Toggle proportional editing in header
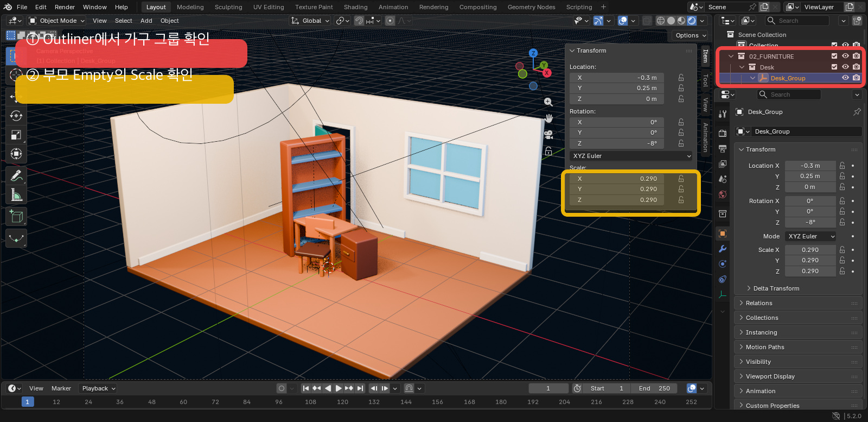 click(390, 21)
